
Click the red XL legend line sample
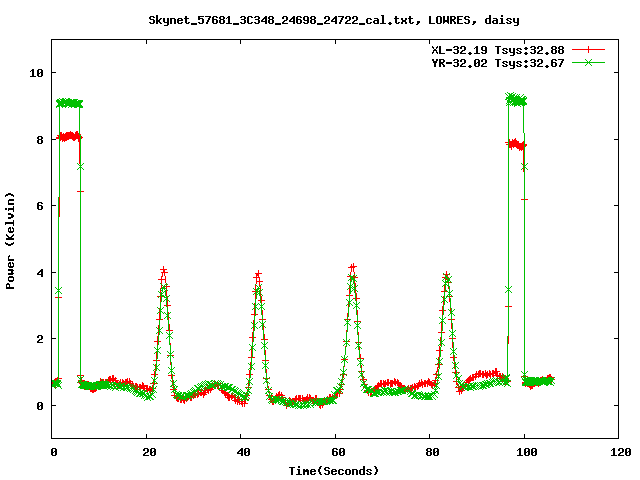588,50
